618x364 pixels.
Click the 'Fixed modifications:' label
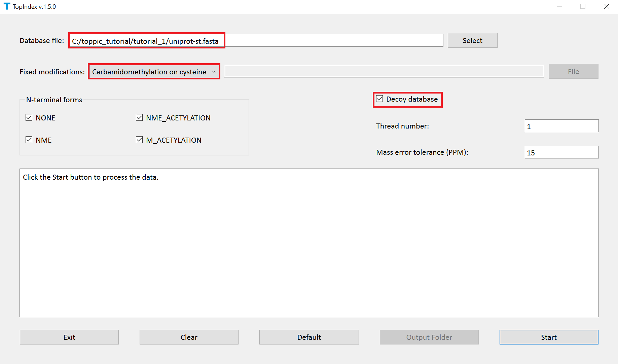(x=52, y=72)
